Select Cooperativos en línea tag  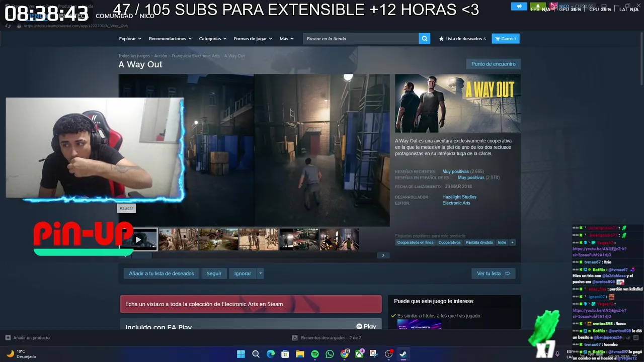415,242
